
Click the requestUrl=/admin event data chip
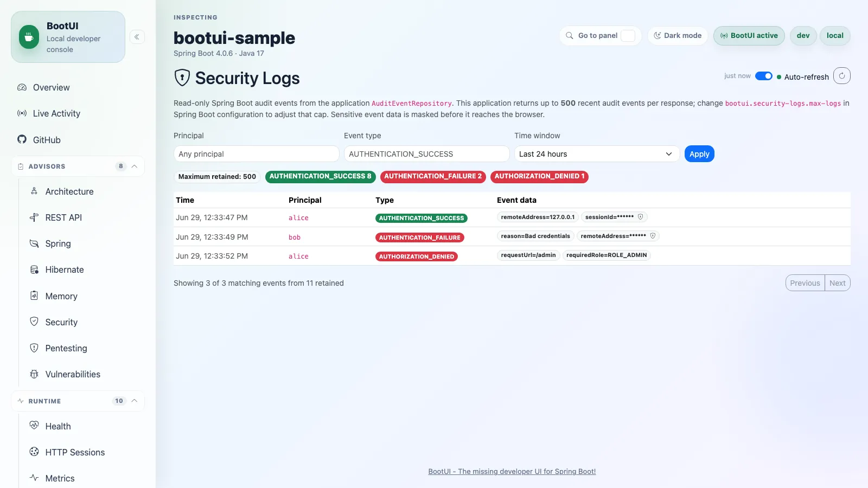[528, 255]
